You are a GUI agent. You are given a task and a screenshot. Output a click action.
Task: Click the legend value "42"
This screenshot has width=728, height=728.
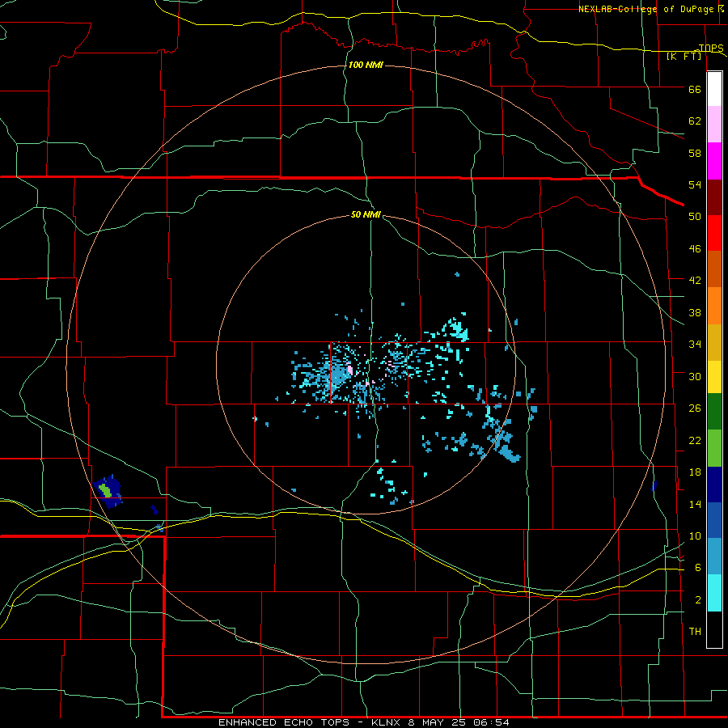click(695, 281)
